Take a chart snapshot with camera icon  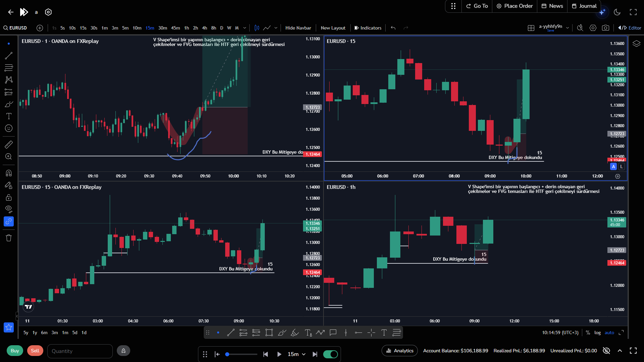coord(605,28)
